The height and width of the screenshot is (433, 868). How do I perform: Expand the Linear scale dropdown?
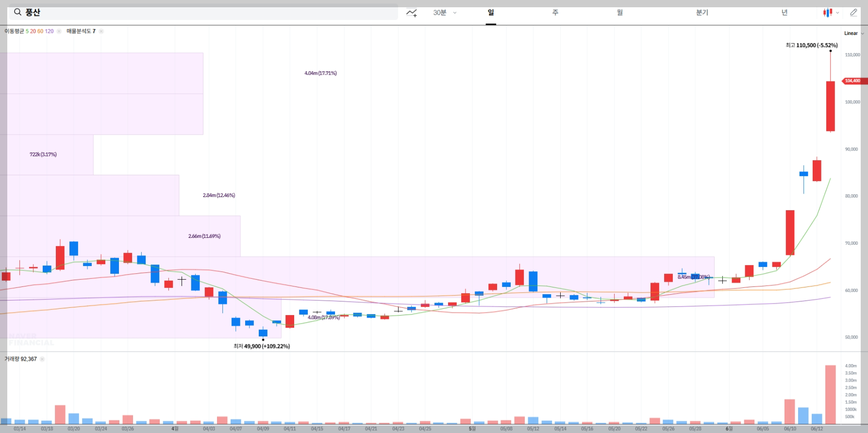tap(854, 33)
